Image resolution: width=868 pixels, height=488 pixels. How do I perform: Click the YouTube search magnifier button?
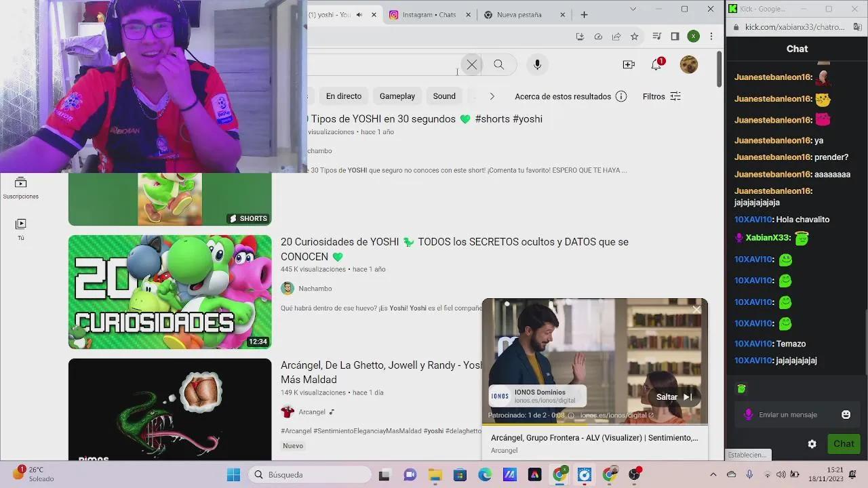click(499, 64)
